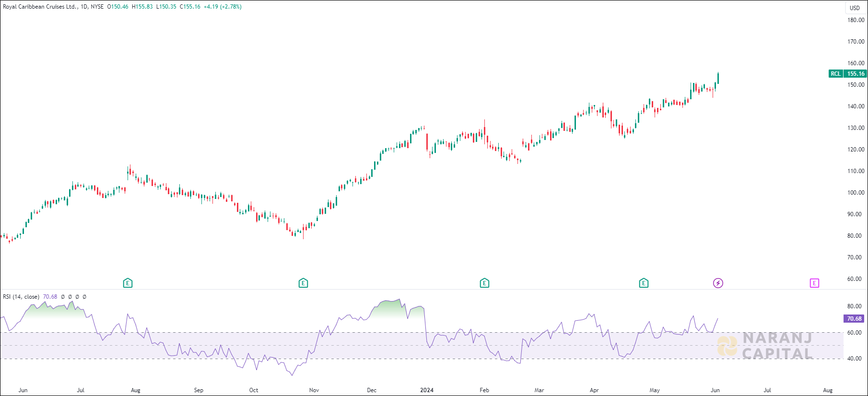Click the 70.68 value in the RSI legend
Screen dimensions: 868x396
50,297
